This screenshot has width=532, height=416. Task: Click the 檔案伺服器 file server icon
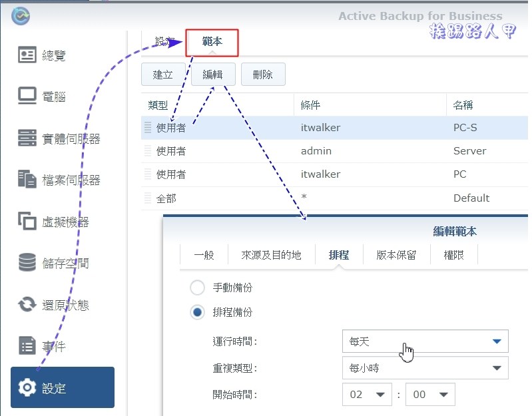click(27, 179)
